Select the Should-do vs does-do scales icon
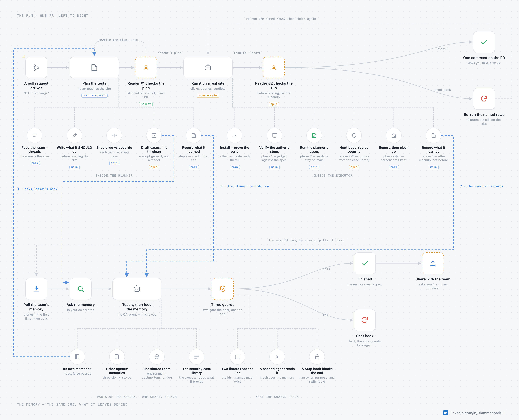 (114, 136)
